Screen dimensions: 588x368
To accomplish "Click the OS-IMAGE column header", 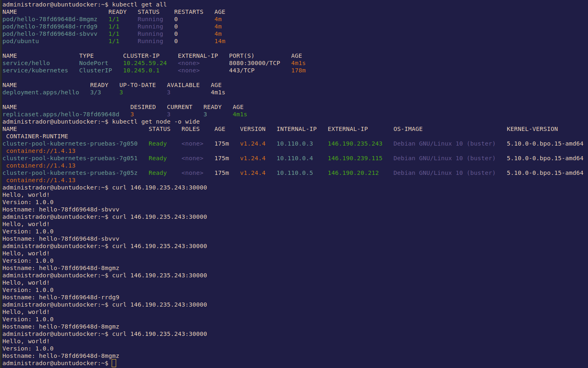I will click(x=408, y=129).
